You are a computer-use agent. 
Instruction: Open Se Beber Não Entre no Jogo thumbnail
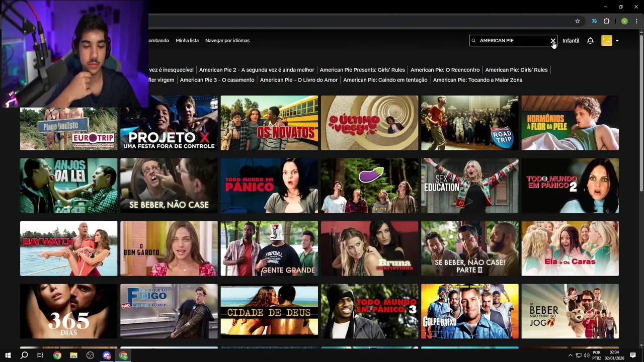pos(570,311)
